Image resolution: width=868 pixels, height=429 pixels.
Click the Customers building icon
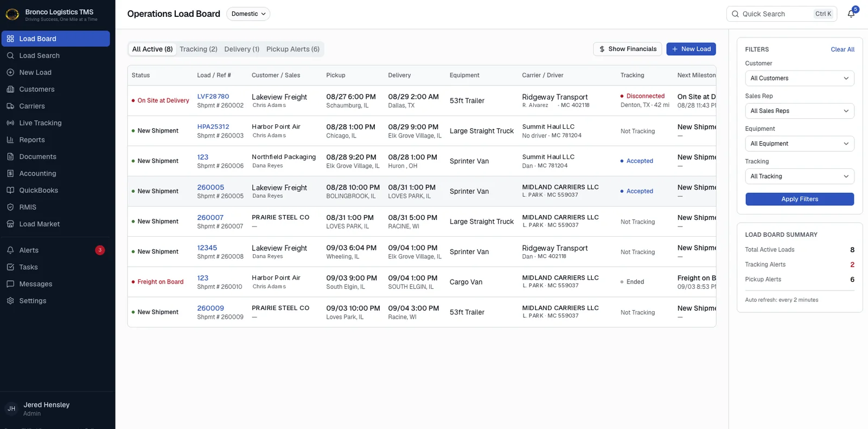click(x=10, y=89)
